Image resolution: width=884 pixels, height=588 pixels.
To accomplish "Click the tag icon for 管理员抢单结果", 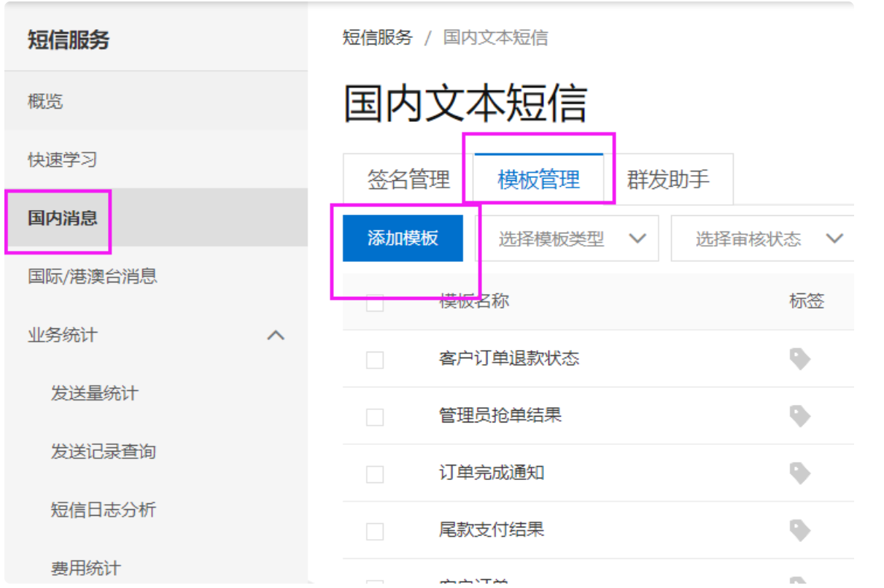I will click(x=800, y=416).
